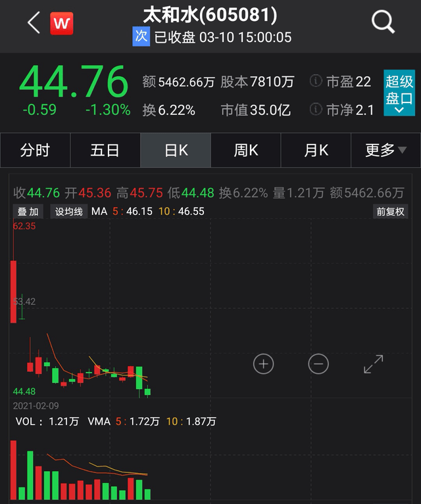Open the red W app logo
The image size is (421, 504).
coord(61,23)
